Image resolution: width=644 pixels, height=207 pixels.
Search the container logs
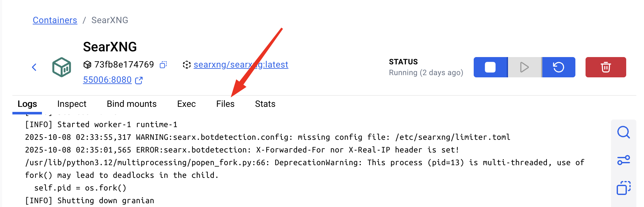tap(623, 132)
